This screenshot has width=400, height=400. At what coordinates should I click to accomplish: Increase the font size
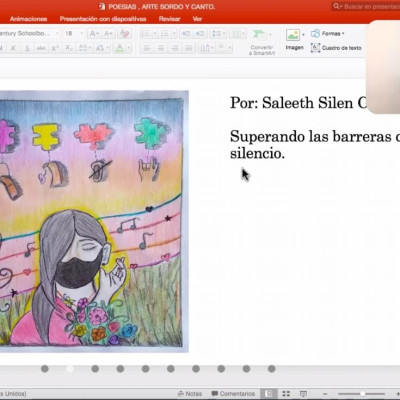[94, 33]
